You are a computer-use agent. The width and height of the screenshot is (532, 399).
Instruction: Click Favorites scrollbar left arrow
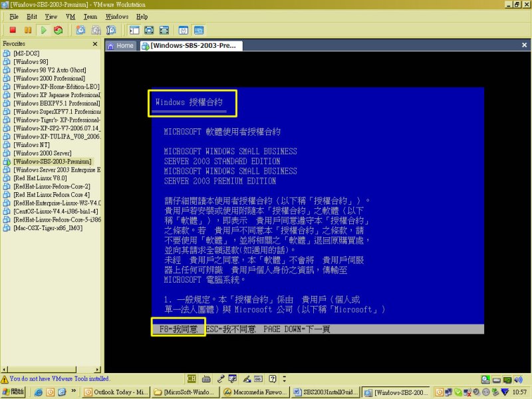point(4,370)
